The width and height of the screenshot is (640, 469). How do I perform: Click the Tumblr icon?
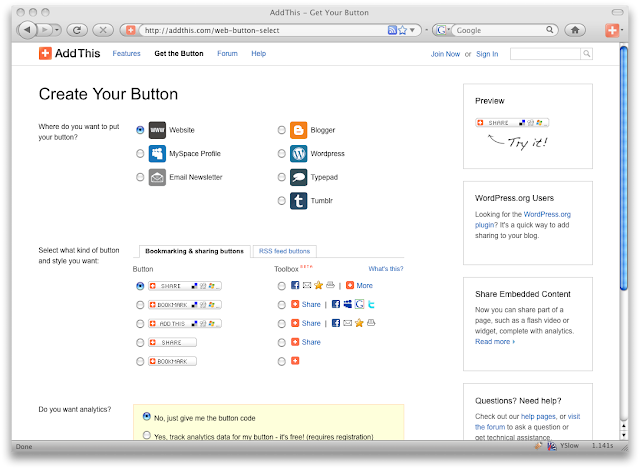298,200
